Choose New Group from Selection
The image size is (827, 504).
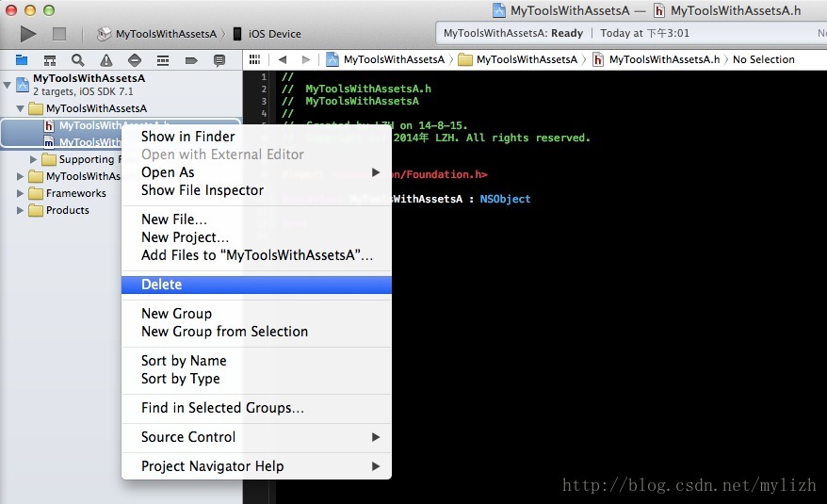tap(256, 332)
